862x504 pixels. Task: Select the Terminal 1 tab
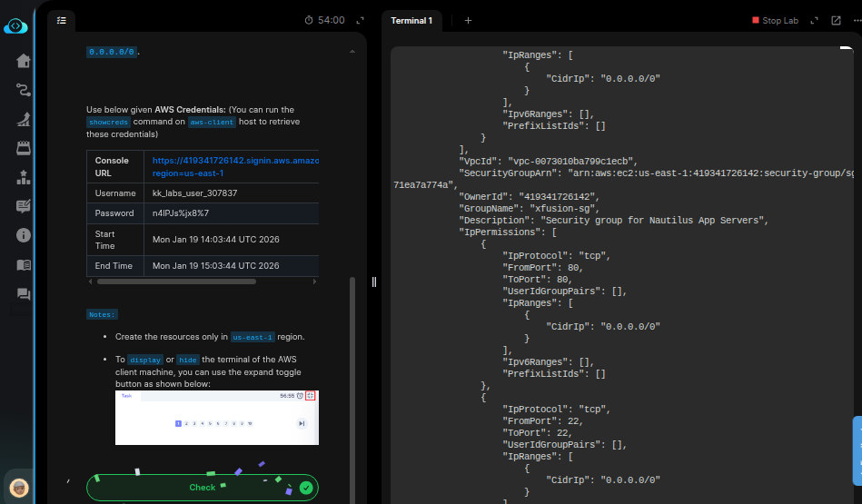[x=411, y=20]
